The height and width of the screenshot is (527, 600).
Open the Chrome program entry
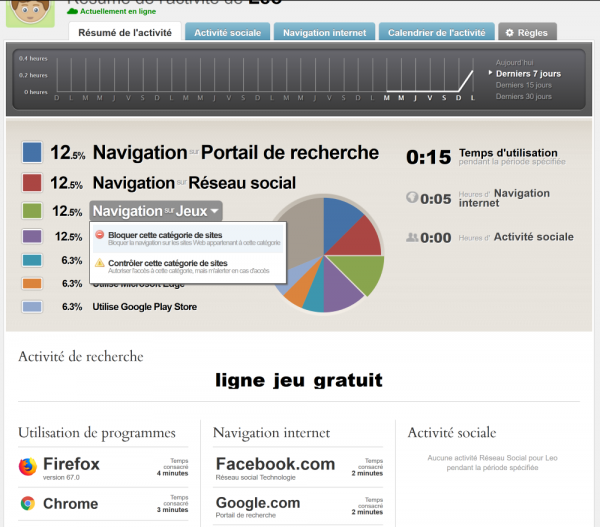pos(103,504)
